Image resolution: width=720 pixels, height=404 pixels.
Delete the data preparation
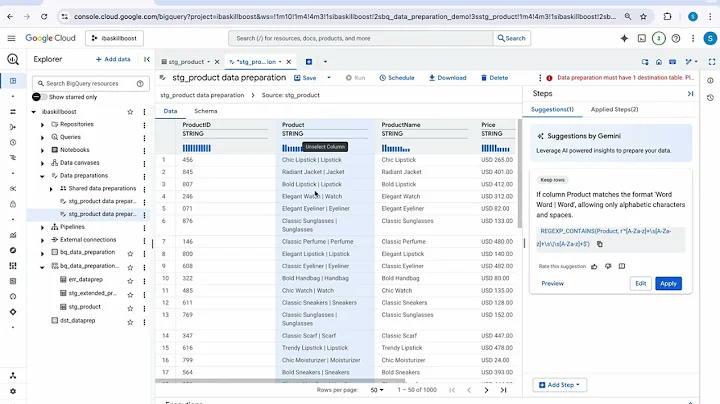[x=495, y=78]
